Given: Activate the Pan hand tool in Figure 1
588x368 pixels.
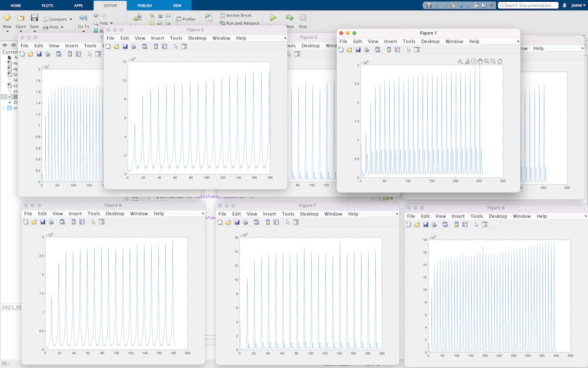Looking at the screenshot, I should (x=480, y=62).
